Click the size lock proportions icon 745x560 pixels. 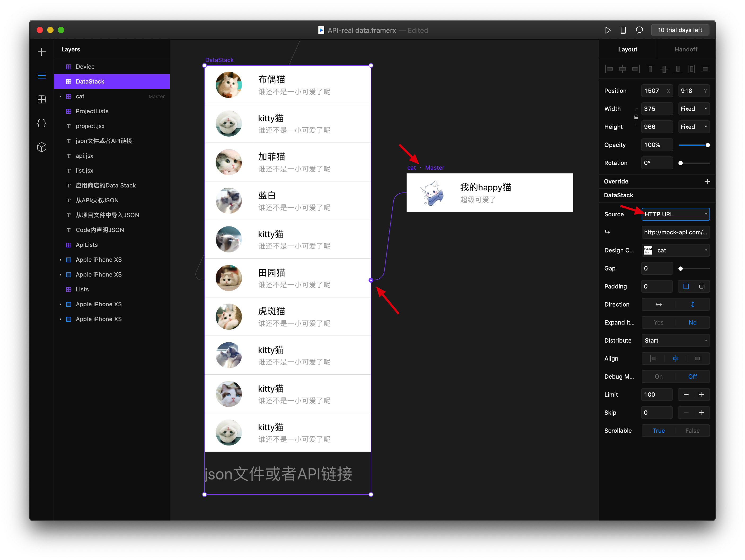coord(636,117)
